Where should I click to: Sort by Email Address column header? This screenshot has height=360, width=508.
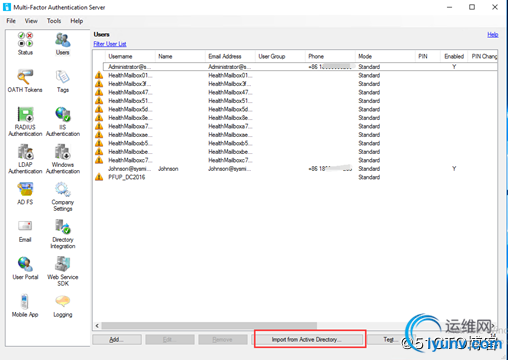[x=230, y=56]
